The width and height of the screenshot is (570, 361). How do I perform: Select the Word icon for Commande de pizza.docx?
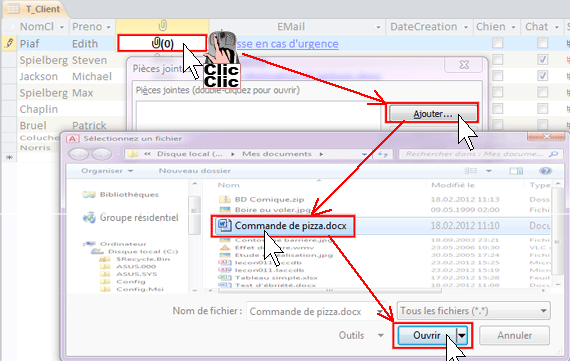click(224, 225)
